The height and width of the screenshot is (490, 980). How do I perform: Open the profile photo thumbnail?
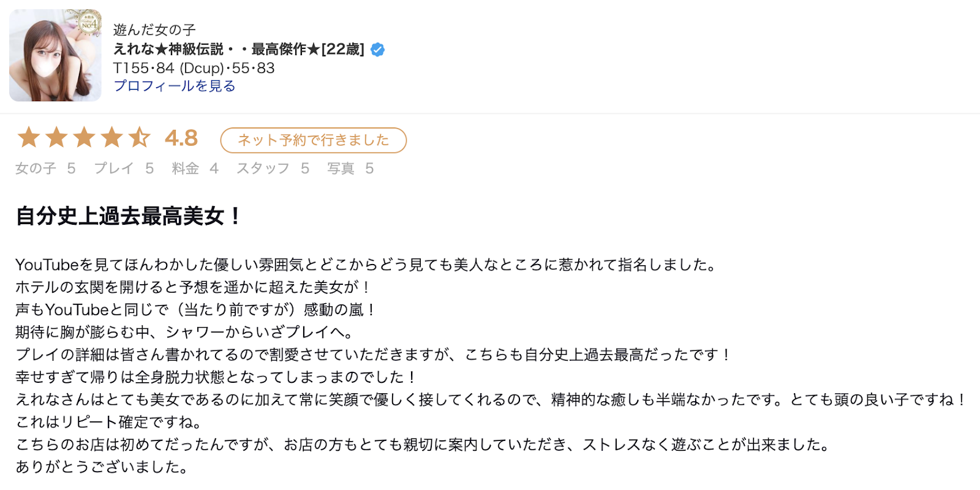(55, 55)
